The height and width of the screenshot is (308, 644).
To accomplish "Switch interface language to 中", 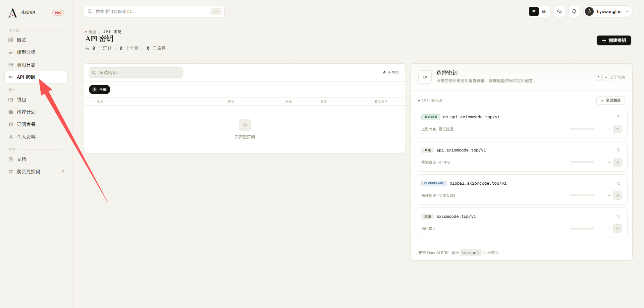I will [534, 11].
